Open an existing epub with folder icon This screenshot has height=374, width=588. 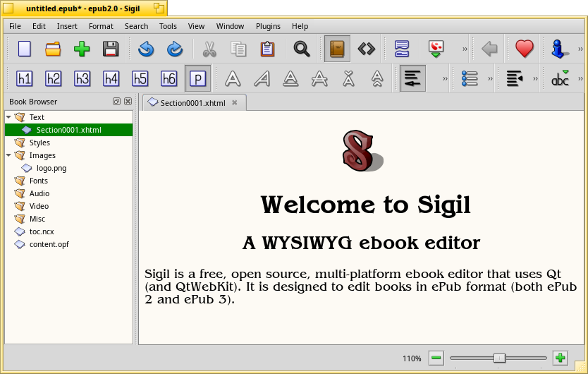54,49
